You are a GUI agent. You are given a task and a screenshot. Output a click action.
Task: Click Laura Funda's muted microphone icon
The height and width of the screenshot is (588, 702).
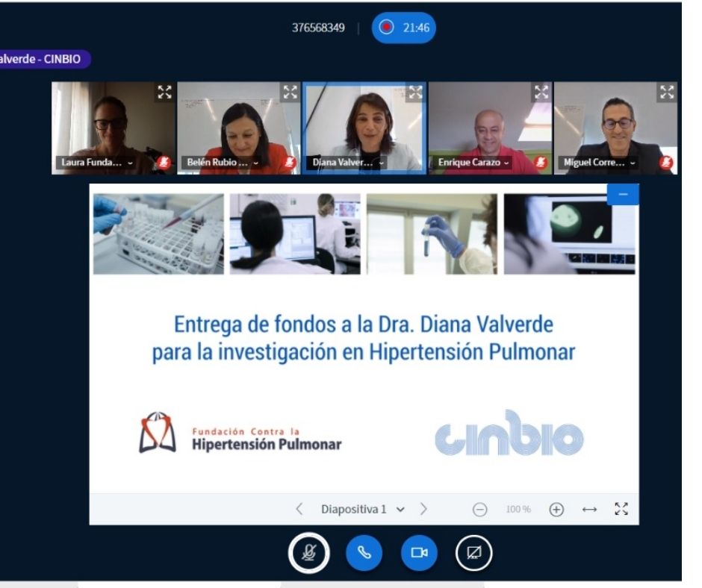(x=164, y=163)
